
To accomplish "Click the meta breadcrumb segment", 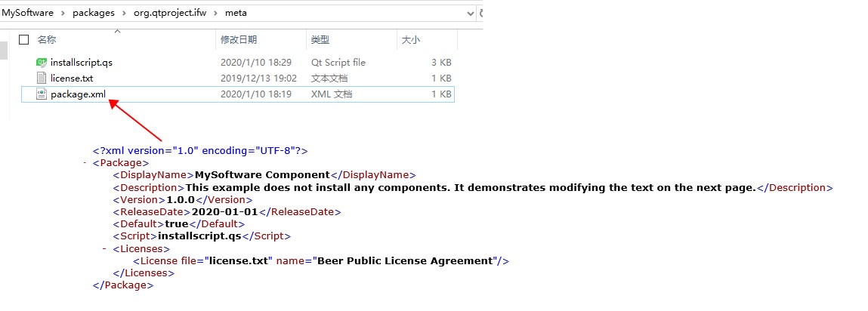I will pyautogui.click(x=236, y=13).
